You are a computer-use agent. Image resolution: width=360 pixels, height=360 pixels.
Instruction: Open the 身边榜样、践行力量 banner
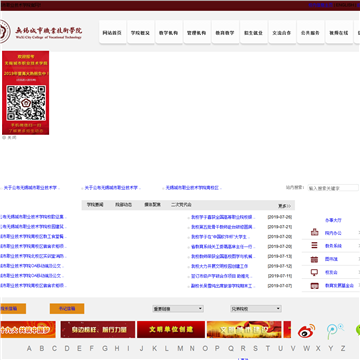98,329
